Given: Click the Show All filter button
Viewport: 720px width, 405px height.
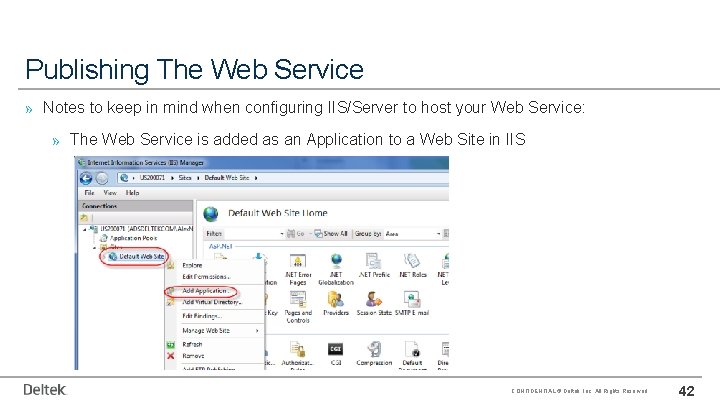Looking at the screenshot, I should (x=331, y=234).
